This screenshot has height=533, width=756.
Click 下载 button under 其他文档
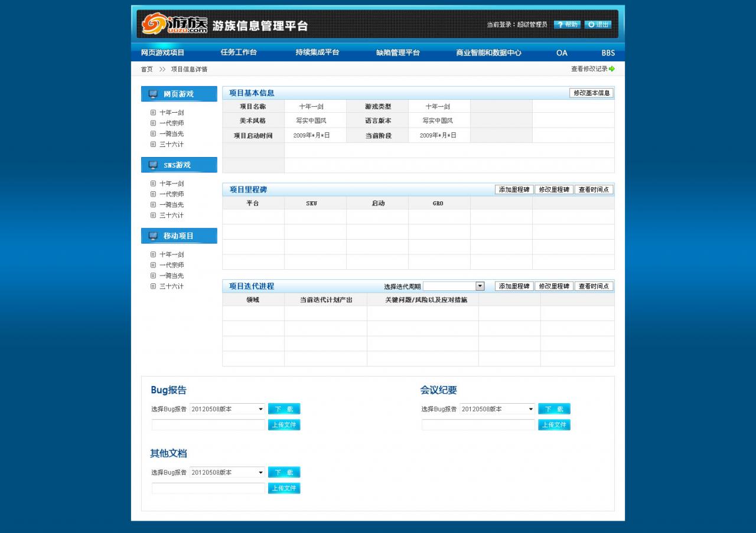pyautogui.click(x=284, y=472)
